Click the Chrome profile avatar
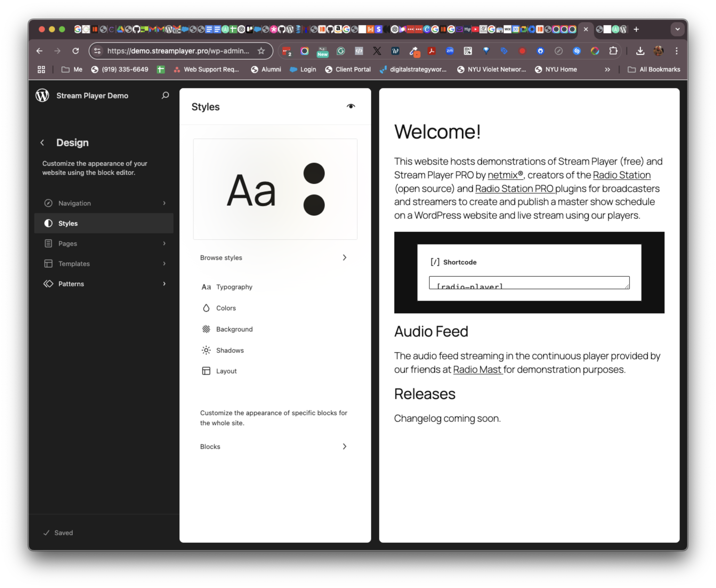This screenshot has height=588, width=716. pyautogui.click(x=658, y=51)
